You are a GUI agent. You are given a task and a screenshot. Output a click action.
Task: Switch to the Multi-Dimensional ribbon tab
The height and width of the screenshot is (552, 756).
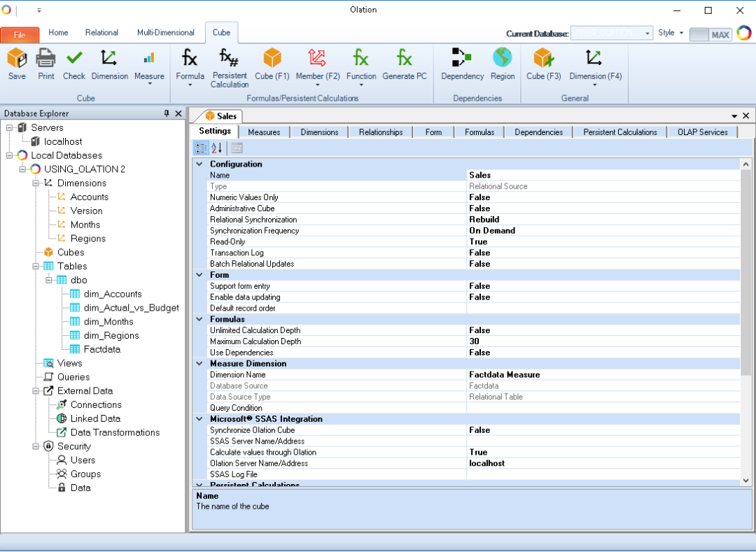click(166, 33)
